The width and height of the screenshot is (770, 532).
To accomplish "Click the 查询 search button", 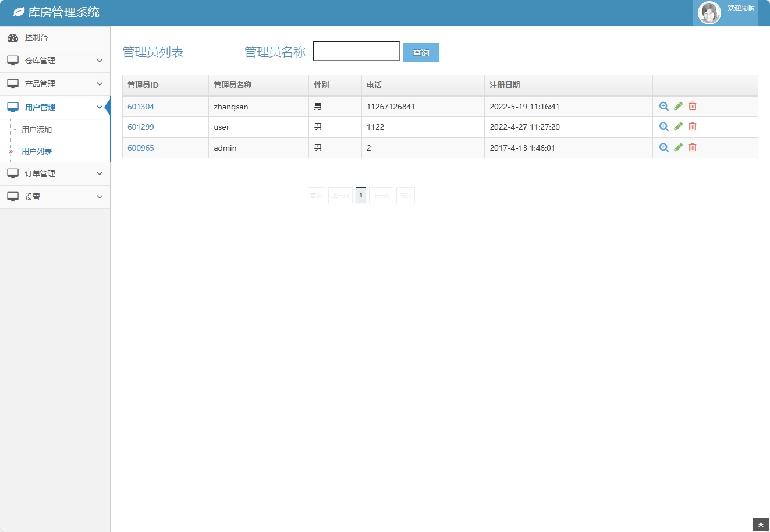I will [x=421, y=52].
